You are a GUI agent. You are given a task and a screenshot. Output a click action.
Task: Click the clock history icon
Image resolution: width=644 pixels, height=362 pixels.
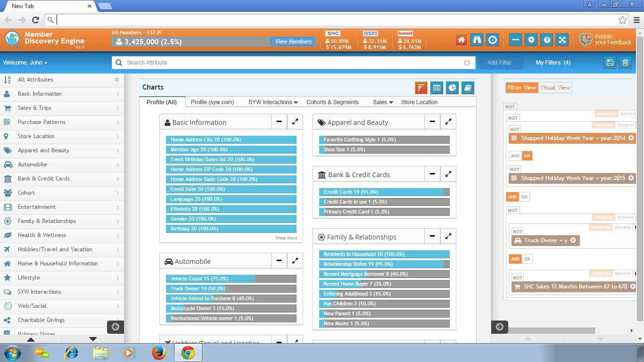[x=493, y=40]
